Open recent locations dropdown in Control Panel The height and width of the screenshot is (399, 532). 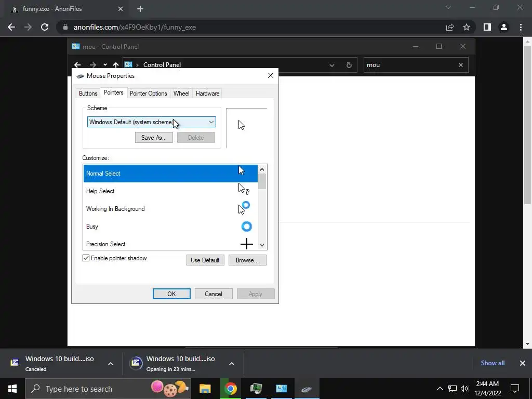105,65
